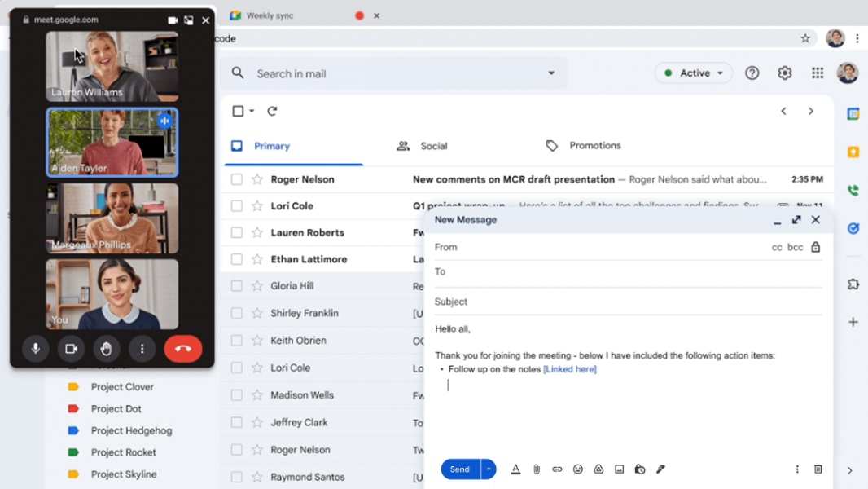868x489 pixels.
Task: Star the Lauren Roberts email
Action: click(257, 233)
